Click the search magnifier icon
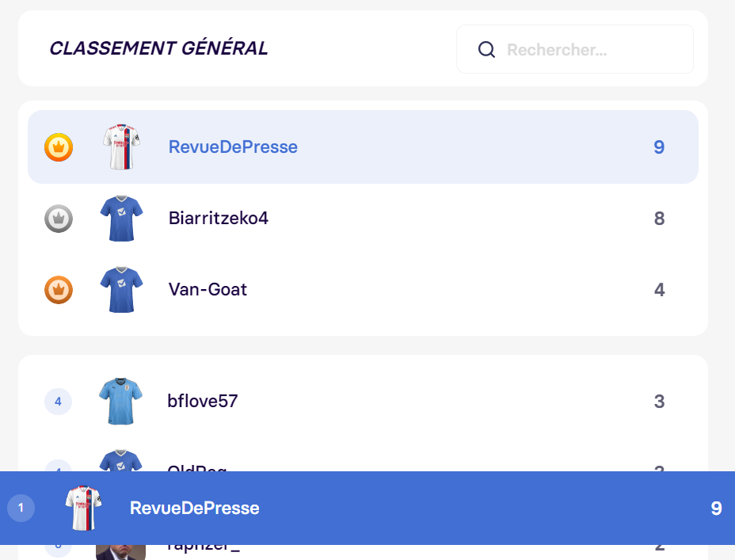 [x=486, y=49]
